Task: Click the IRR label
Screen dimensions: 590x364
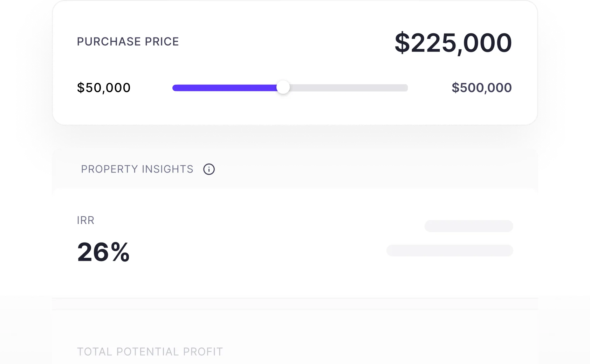Action: [86, 220]
